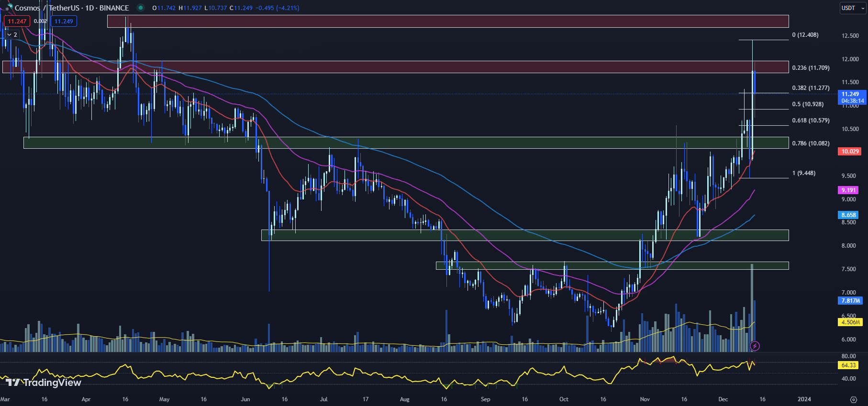Click the Cosmos coin symbol icon
Screen dimensions: 868x406
[8, 8]
